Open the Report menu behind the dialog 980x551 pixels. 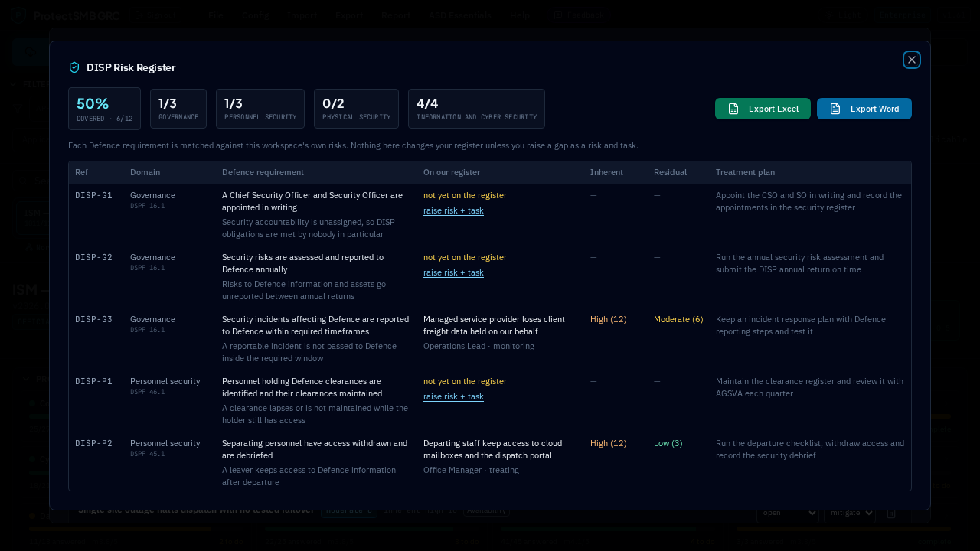pos(396,15)
